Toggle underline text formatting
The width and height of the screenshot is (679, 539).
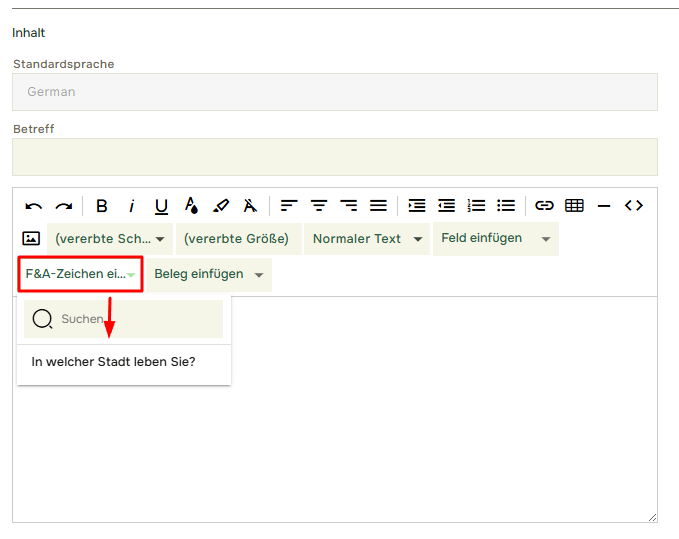click(161, 206)
